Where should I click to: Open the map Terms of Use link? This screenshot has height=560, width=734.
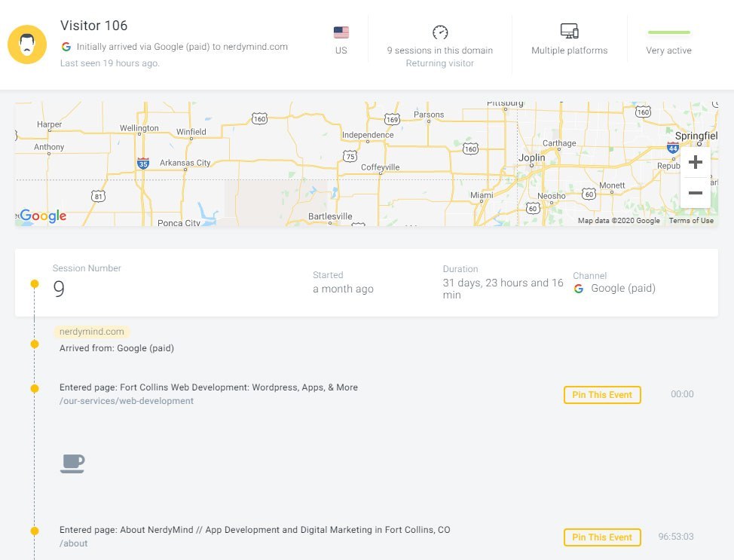[x=691, y=221]
